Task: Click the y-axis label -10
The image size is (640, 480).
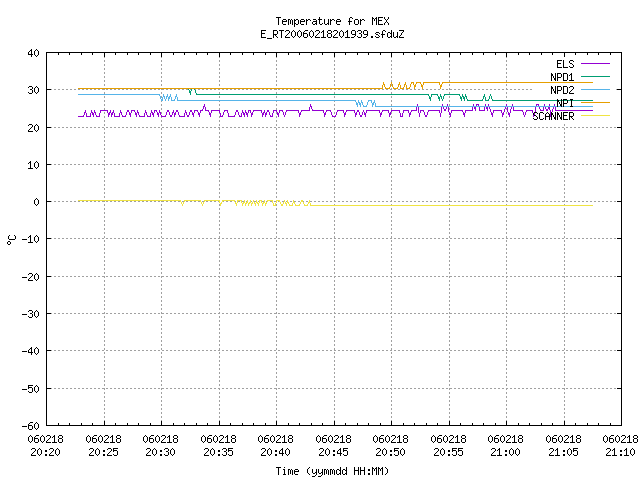Action: point(31,239)
